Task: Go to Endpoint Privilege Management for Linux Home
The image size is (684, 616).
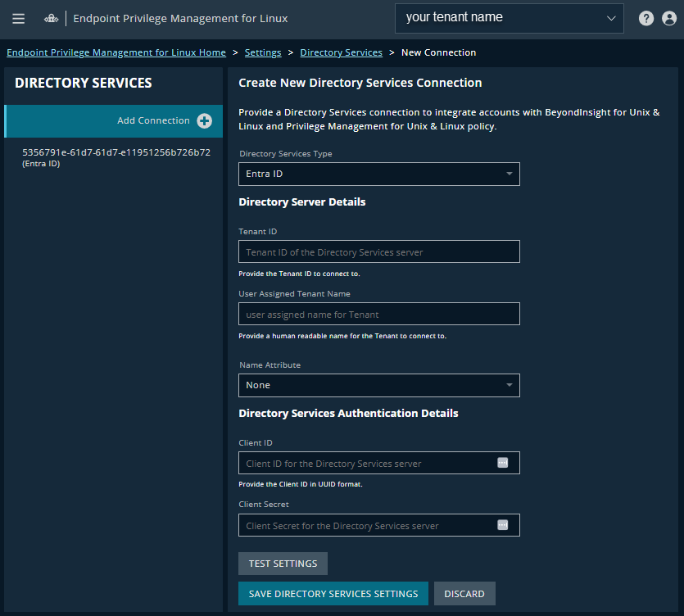Action: pyautogui.click(x=116, y=52)
